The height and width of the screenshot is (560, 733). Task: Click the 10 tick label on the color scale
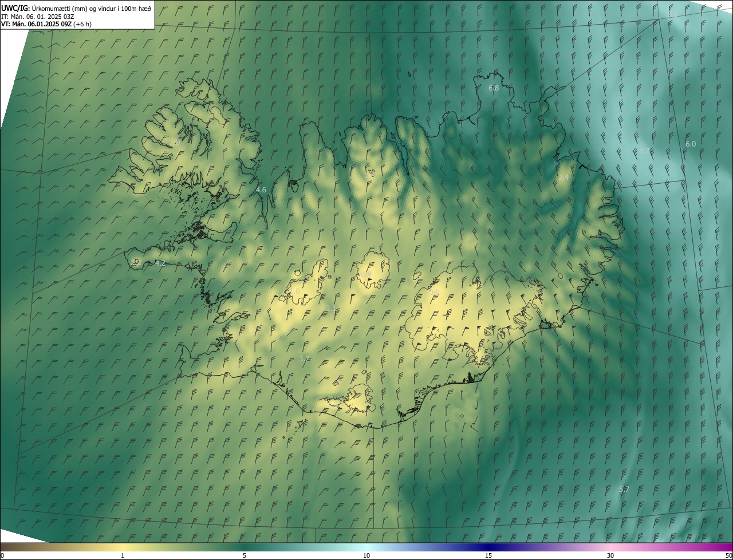tap(366, 555)
